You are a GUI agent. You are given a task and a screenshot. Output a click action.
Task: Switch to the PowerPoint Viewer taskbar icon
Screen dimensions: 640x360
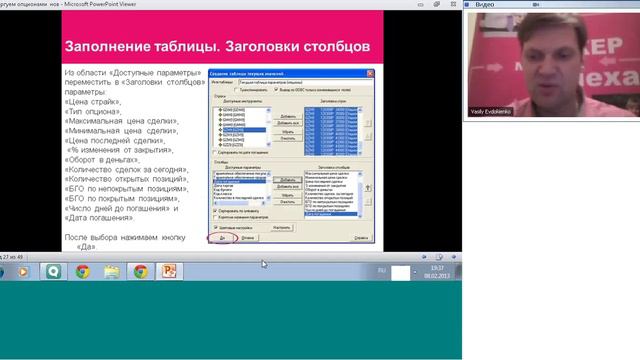[169, 271]
